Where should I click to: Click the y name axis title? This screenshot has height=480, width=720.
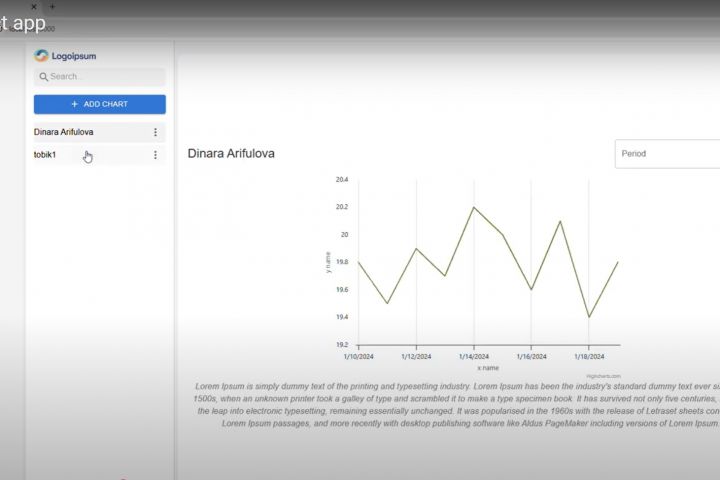coord(328,262)
